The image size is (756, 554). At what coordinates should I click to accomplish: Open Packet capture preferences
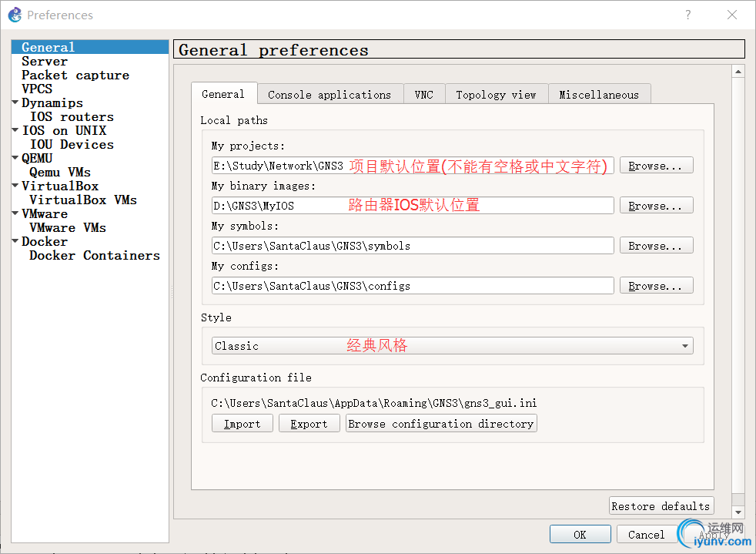click(75, 75)
